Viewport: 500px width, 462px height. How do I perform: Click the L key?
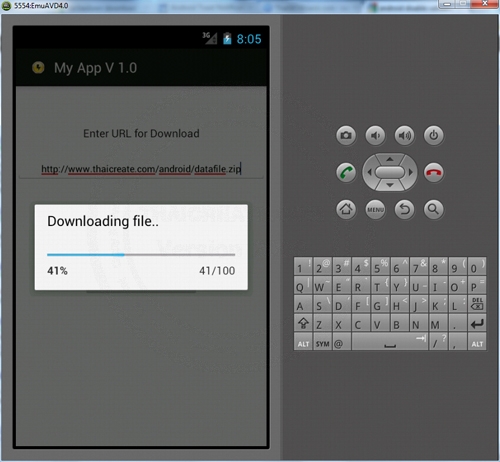coord(458,304)
